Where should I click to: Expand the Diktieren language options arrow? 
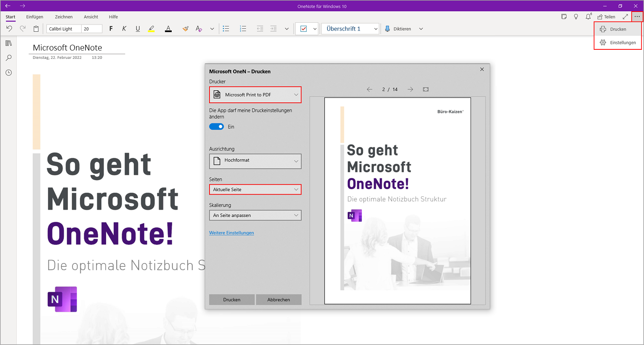(x=421, y=29)
